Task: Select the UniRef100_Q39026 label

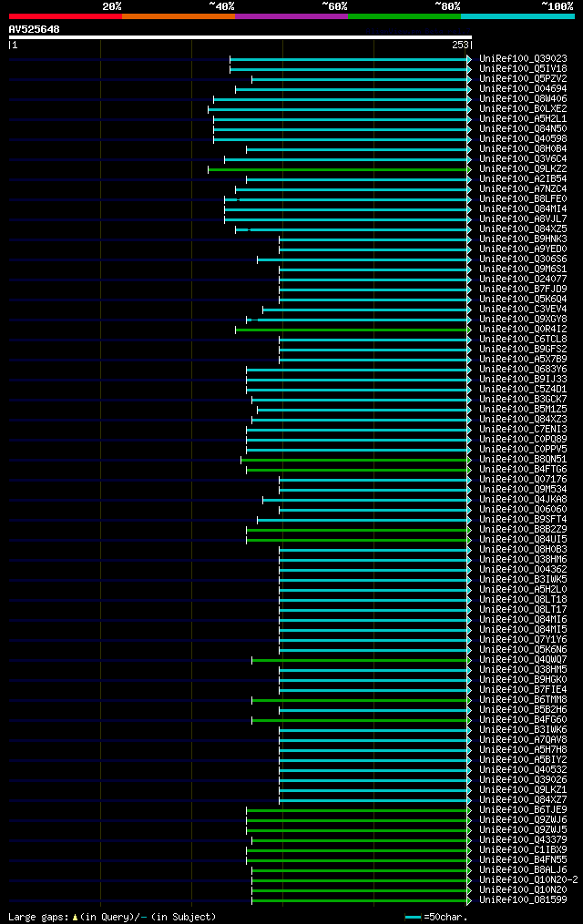Action: pyautogui.click(x=523, y=780)
